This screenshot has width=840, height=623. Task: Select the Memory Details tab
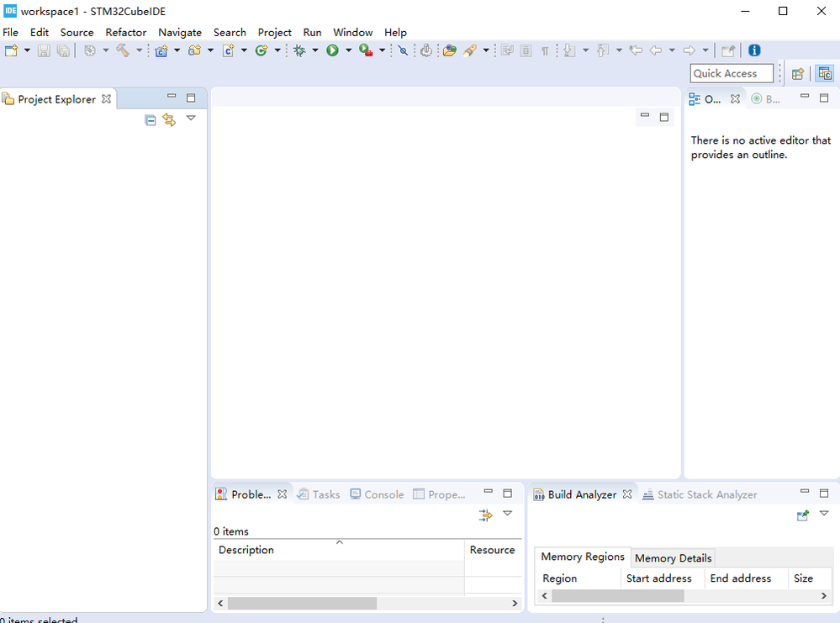(673, 558)
